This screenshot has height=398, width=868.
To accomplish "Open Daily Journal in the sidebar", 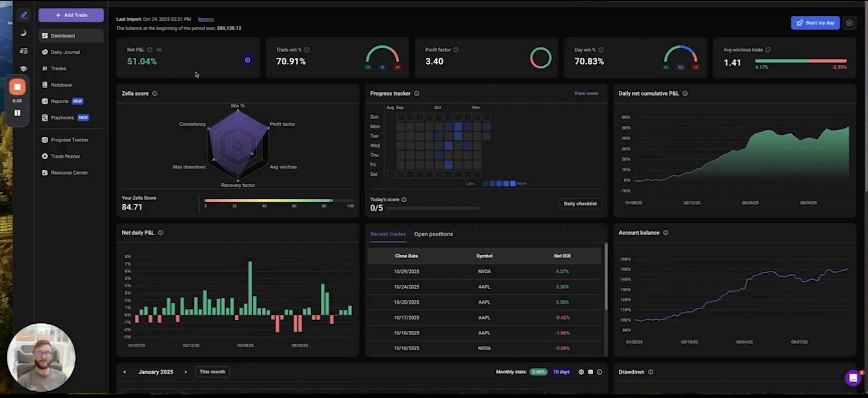I will (x=65, y=52).
